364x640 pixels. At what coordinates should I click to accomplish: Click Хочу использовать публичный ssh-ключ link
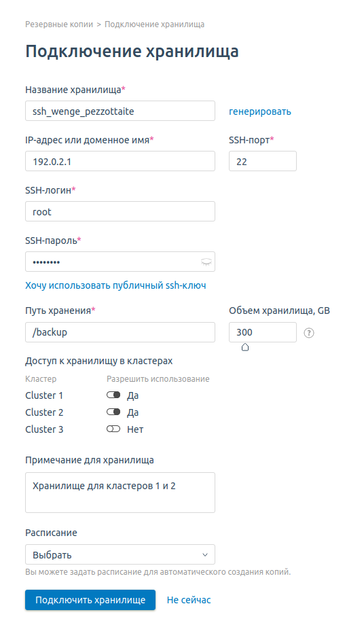(x=115, y=285)
